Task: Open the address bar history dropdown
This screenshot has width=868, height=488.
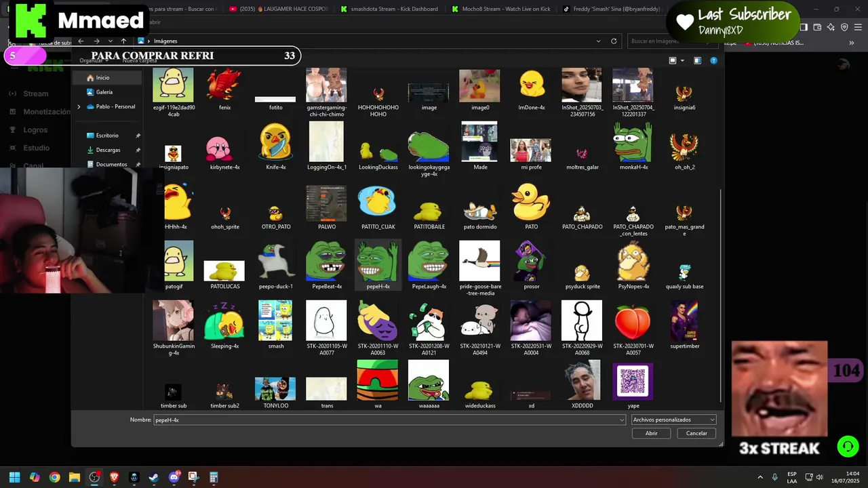Action: [x=598, y=41]
